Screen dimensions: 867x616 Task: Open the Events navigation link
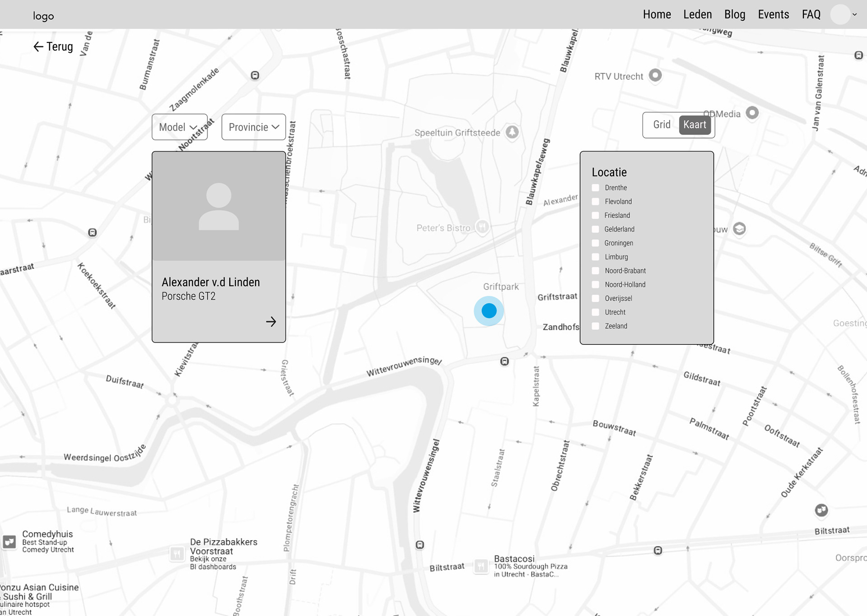(x=773, y=14)
